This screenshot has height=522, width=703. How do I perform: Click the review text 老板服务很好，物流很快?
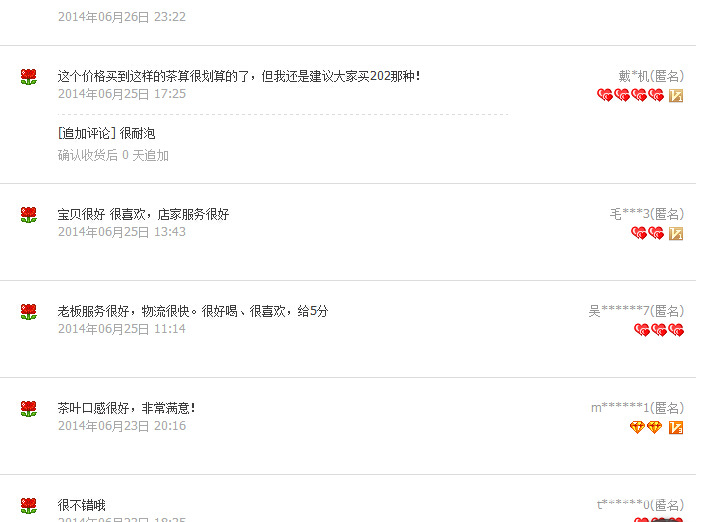(x=127, y=311)
